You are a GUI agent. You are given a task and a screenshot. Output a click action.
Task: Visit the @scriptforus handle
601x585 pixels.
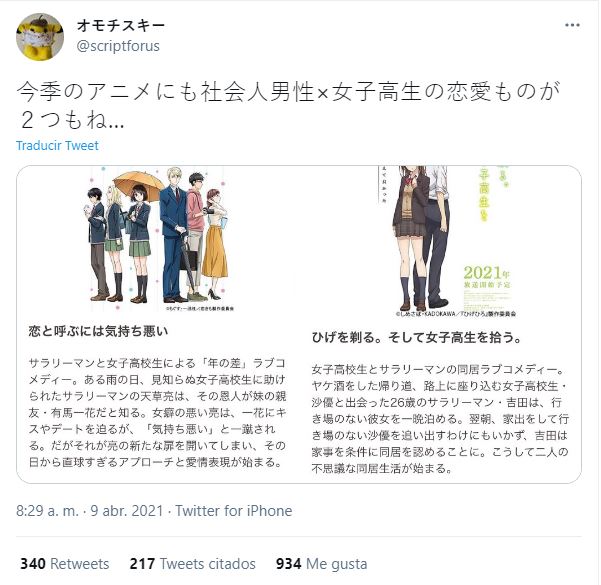pyautogui.click(x=118, y=46)
